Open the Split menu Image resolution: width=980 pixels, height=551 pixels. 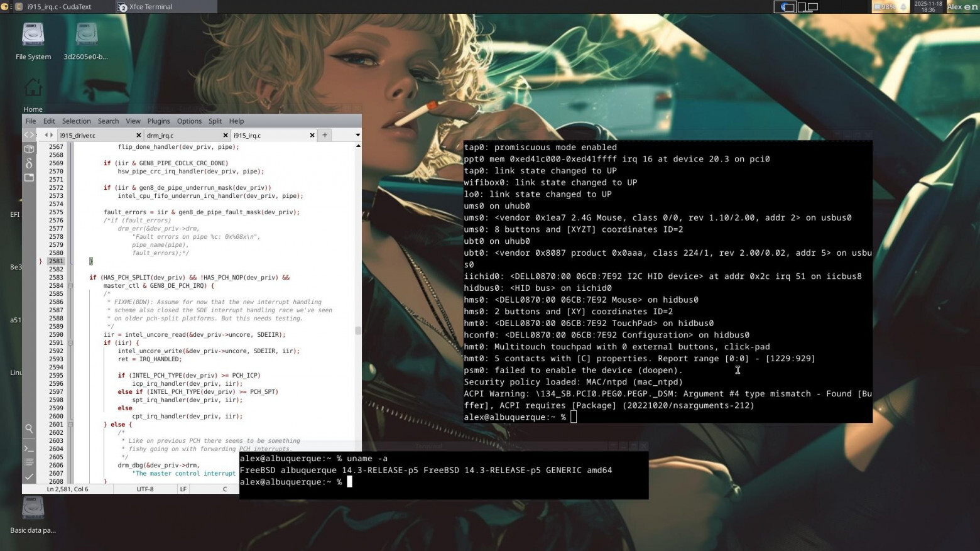tap(215, 121)
